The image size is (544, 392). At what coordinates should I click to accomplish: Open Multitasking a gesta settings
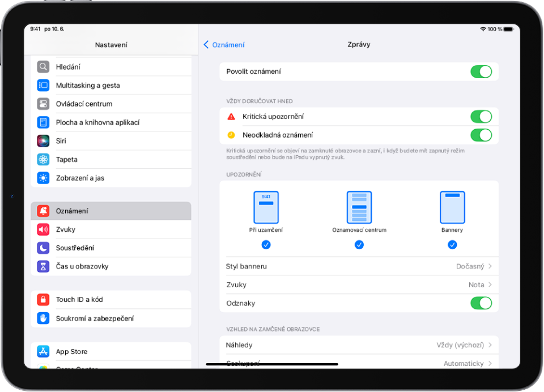111,85
